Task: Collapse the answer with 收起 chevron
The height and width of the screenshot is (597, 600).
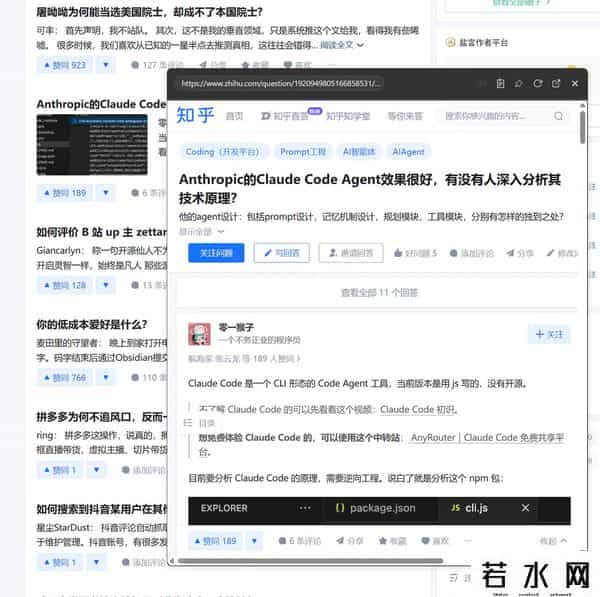Action: [x=553, y=541]
